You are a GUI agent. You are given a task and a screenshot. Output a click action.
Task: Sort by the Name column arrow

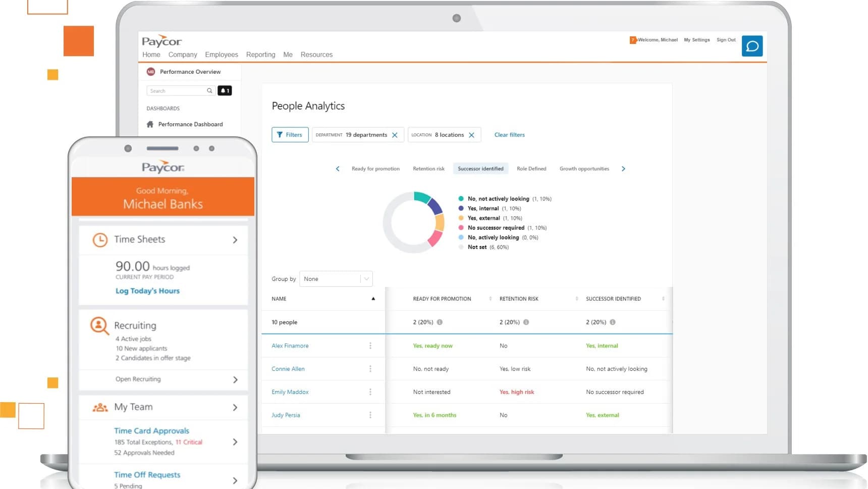click(x=373, y=299)
